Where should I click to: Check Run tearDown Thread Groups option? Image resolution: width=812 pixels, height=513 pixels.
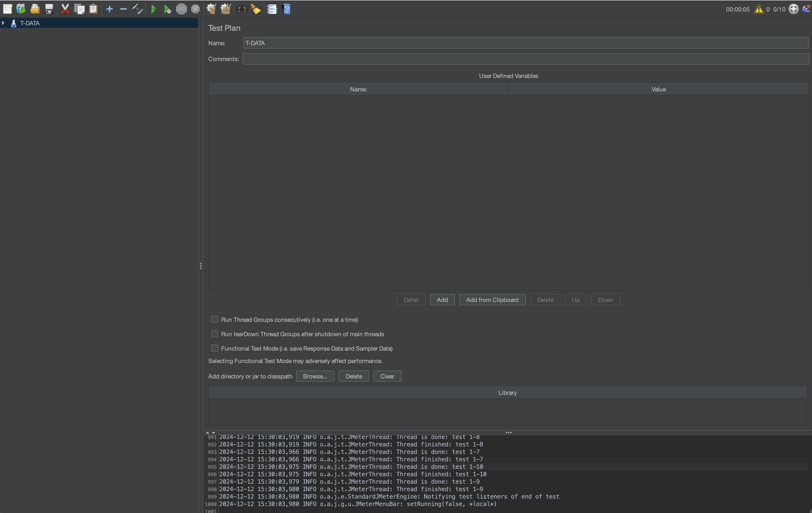click(215, 334)
